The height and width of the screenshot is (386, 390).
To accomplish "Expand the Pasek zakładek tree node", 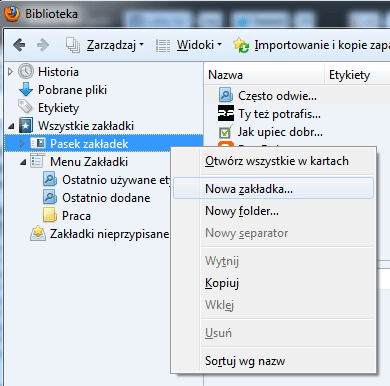I will click(22, 144).
